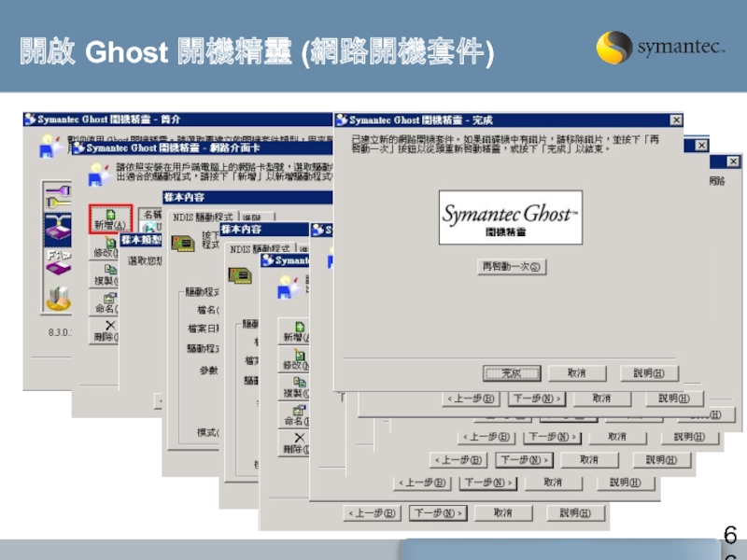Screen dimensions: 747x560
Task: Click the wizard icon below the partially hidden Symant title
Action: click(x=289, y=287)
